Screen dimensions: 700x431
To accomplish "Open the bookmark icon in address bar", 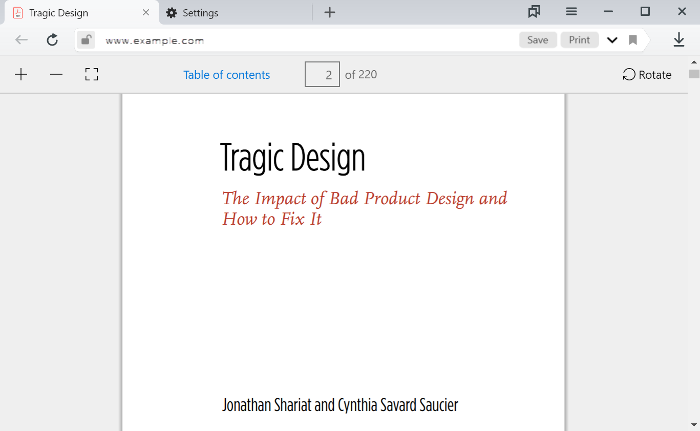I will click(x=633, y=40).
